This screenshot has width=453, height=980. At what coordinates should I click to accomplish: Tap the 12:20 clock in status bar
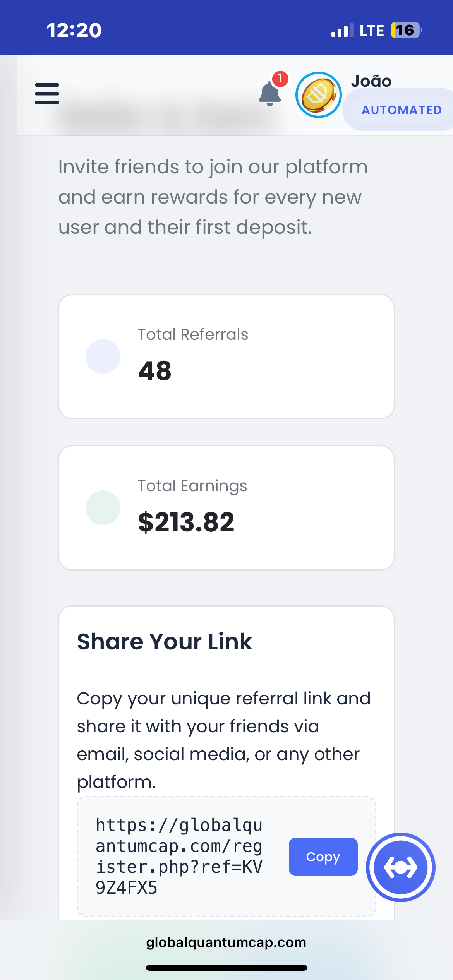coord(74,30)
